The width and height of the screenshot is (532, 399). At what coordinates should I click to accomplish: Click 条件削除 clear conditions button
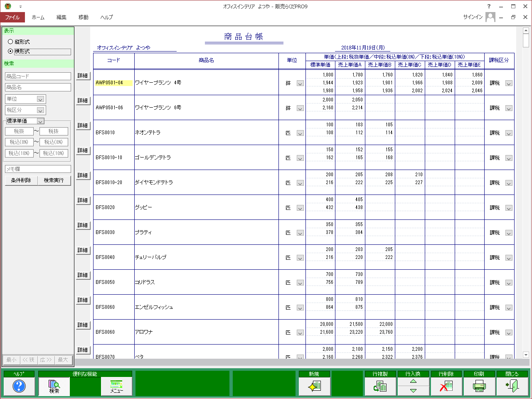pos(21,180)
